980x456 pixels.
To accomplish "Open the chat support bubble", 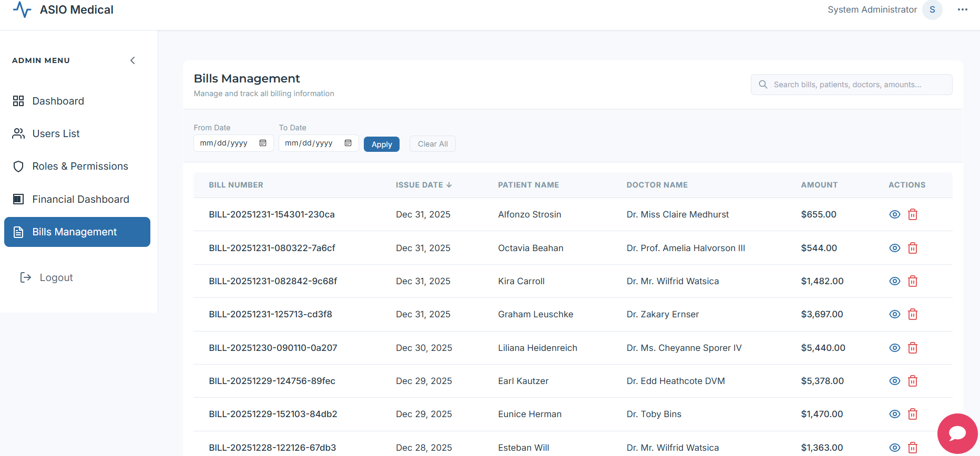I will click(957, 433).
